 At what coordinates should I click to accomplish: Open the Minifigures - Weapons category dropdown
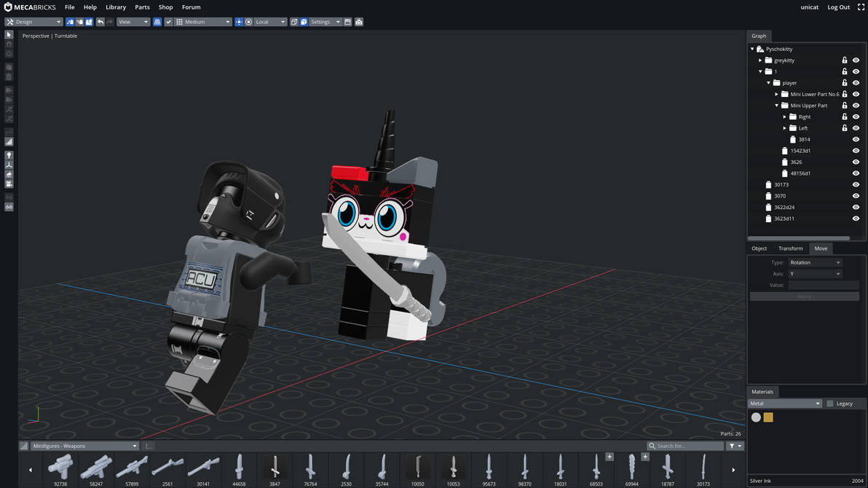[84, 446]
